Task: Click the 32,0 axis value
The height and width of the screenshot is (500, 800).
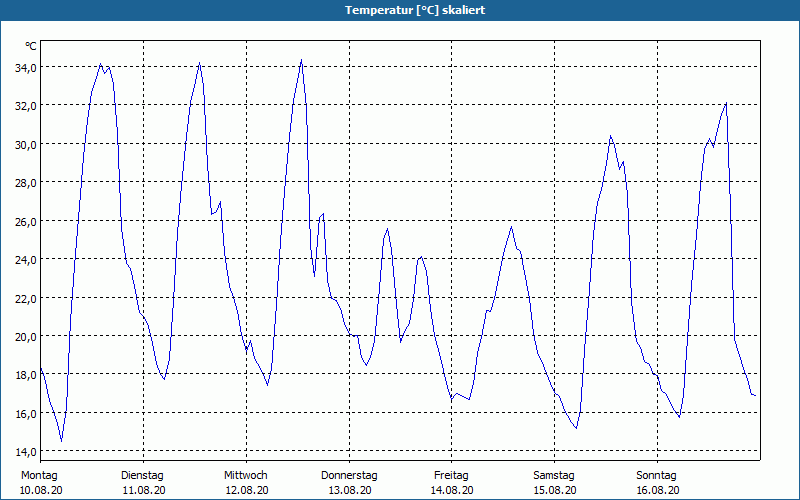Action: point(25,106)
